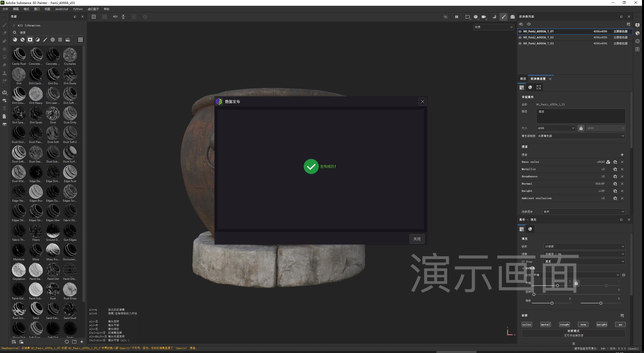Switch asset view to grid size icon
Viewport: 644px width, 353px height.
[x=80, y=40]
